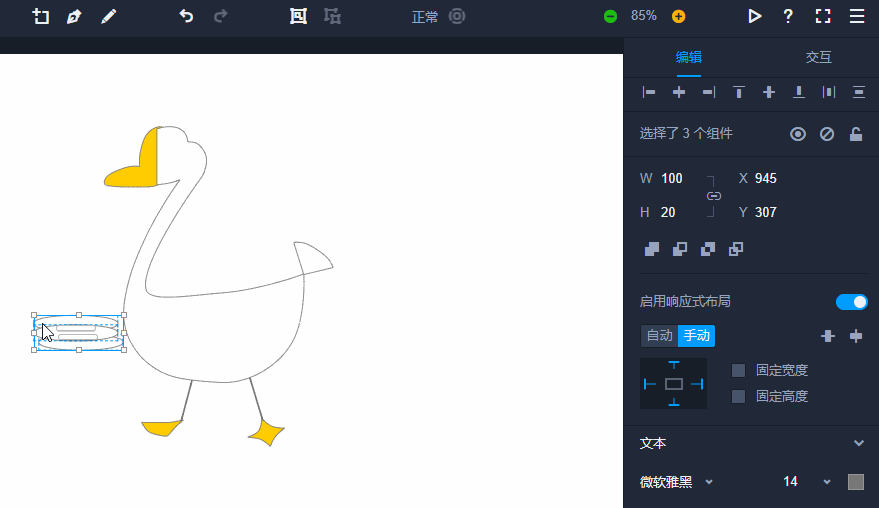Image resolution: width=879 pixels, height=508 pixels.
Task: Open the 微软雅黑 font dropdown
Action: tap(709, 482)
